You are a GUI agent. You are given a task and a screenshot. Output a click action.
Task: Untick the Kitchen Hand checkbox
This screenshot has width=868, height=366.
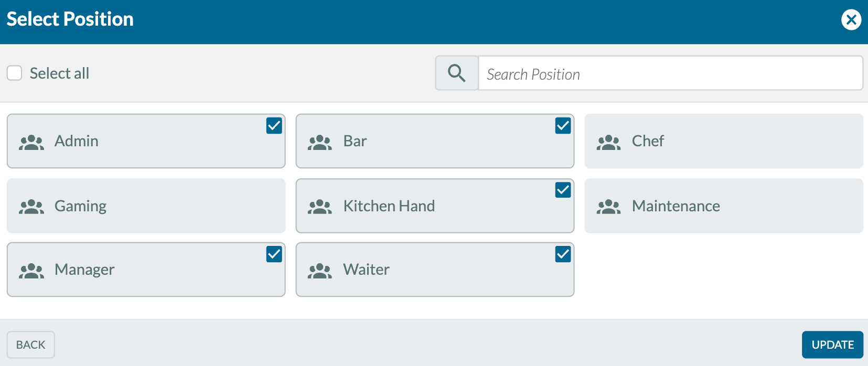[563, 190]
